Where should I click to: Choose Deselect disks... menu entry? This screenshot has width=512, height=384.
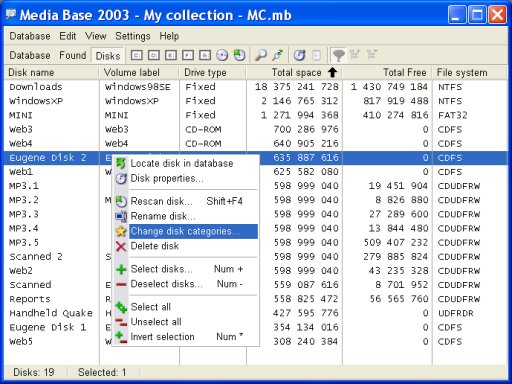coord(185,284)
